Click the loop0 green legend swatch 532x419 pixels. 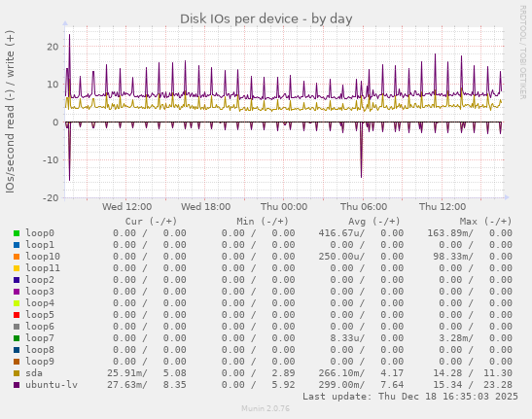(x=17, y=233)
